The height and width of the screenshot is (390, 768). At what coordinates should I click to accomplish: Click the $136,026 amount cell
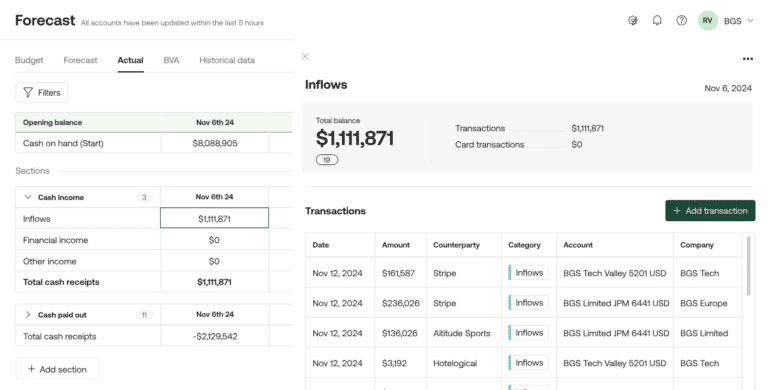[400, 333]
